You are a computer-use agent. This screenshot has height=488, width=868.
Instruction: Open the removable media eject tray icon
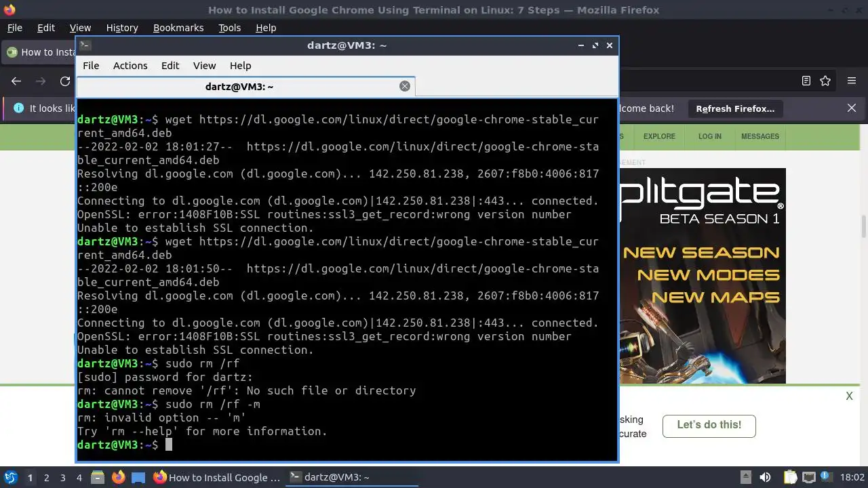(745, 477)
